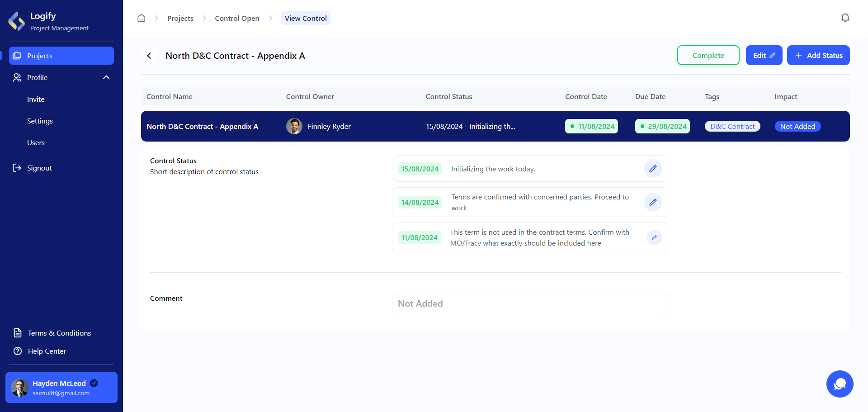Open the Invite page

coord(36,99)
